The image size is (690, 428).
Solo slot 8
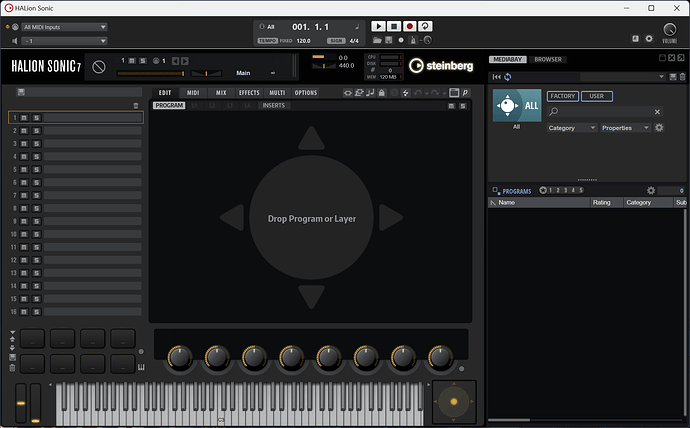coord(37,209)
